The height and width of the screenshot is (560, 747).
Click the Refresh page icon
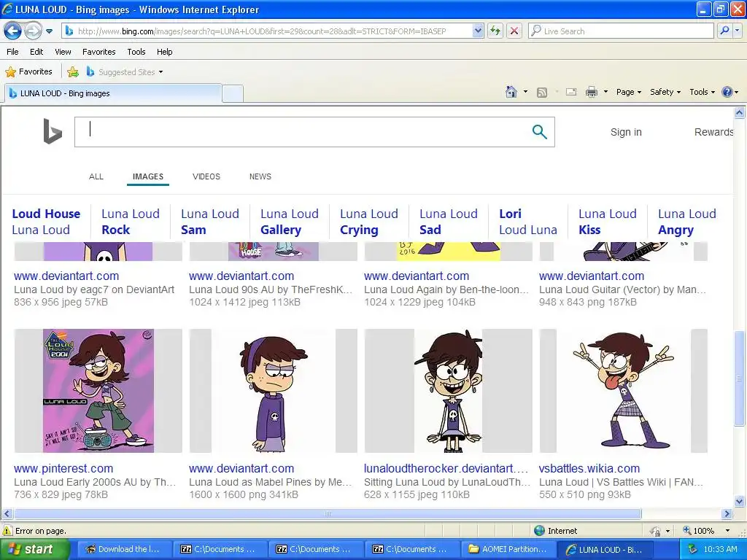point(495,31)
